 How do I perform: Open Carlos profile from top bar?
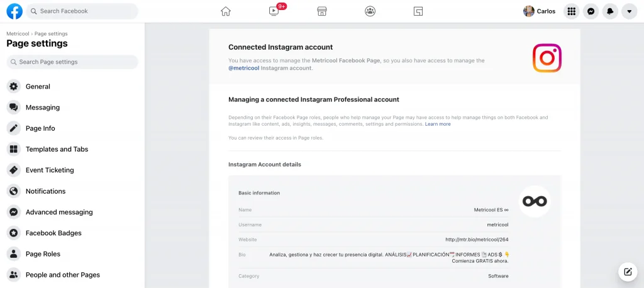click(x=539, y=11)
